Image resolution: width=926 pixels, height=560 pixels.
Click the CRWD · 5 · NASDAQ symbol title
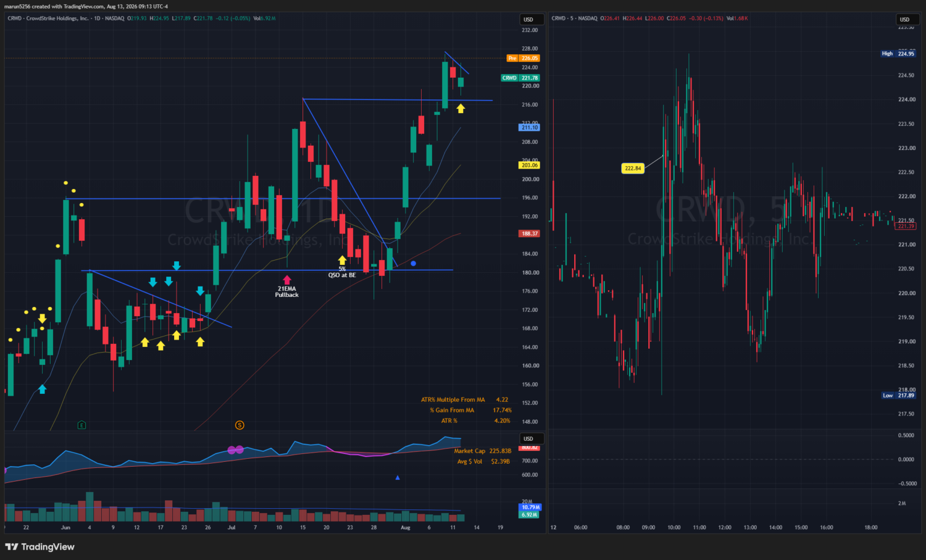(574, 19)
